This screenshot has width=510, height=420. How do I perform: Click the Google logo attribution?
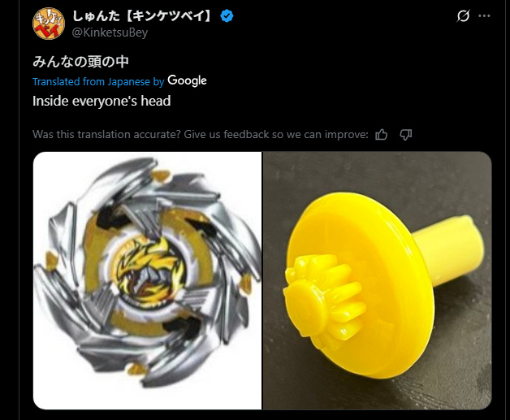click(187, 80)
